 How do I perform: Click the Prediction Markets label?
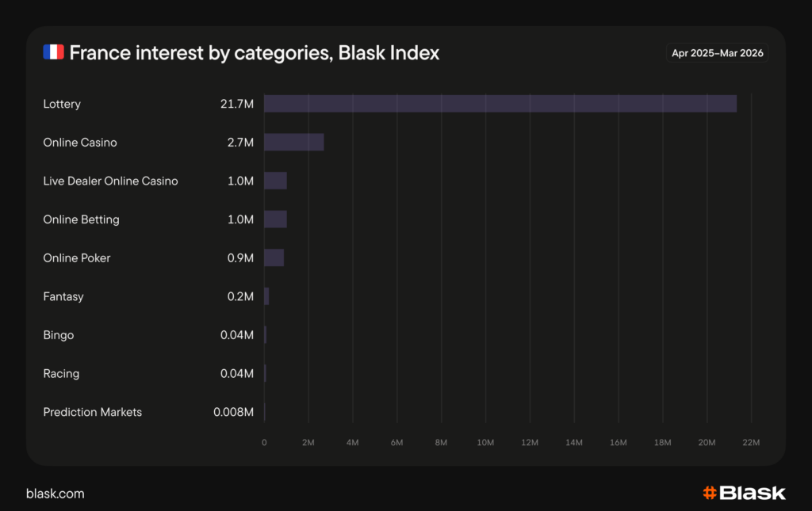click(x=93, y=412)
